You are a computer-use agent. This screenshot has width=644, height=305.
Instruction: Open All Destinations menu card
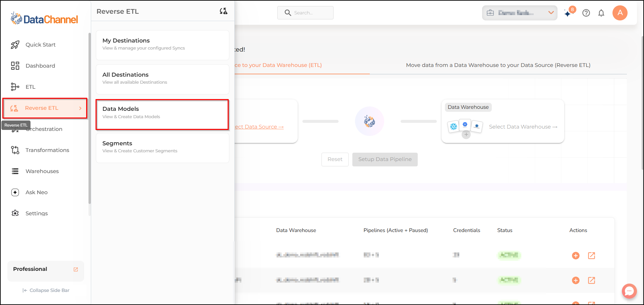163,79
